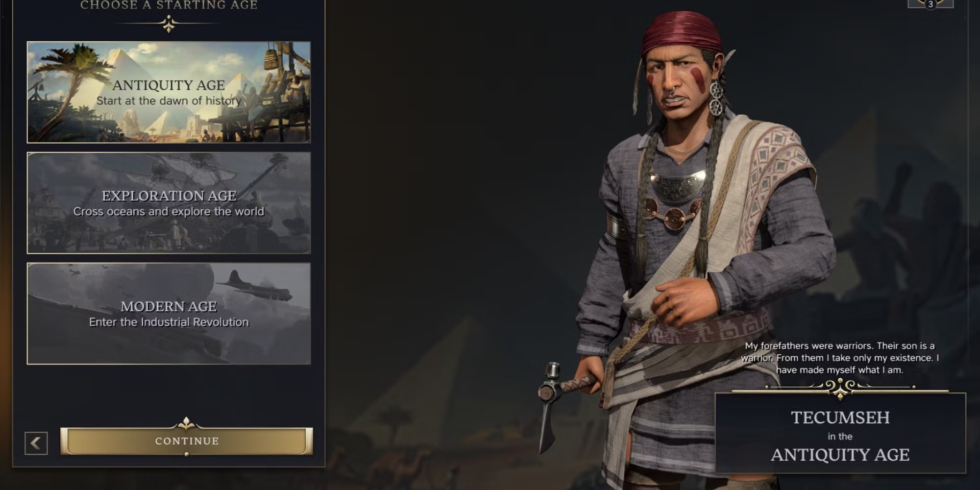This screenshot has height=490, width=980.
Task: Select Antiquity Age as the starting age
Action: pos(169,92)
